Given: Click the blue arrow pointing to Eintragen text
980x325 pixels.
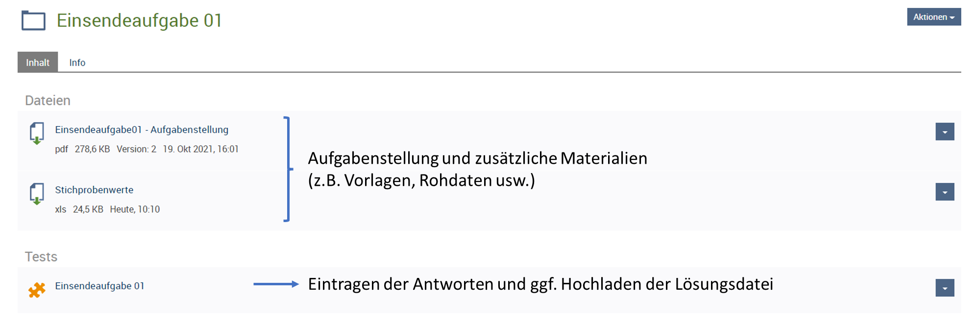Looking at the screenshot, I should click(x=276, y=284).
